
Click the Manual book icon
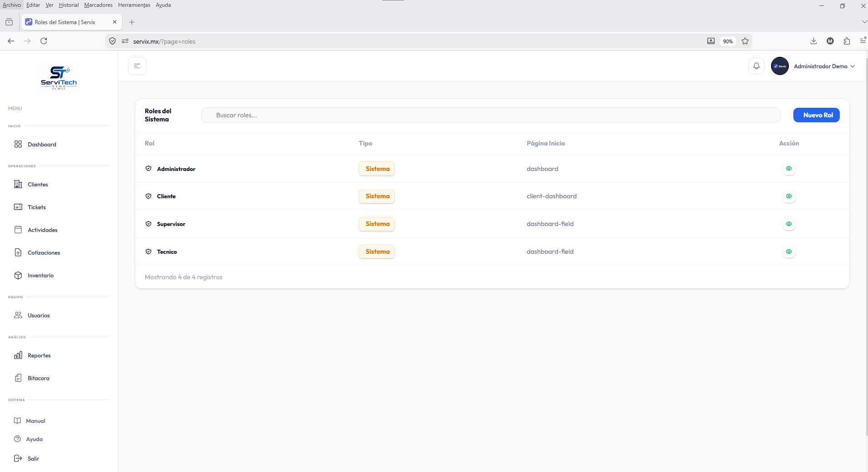(x=17, y=421)
